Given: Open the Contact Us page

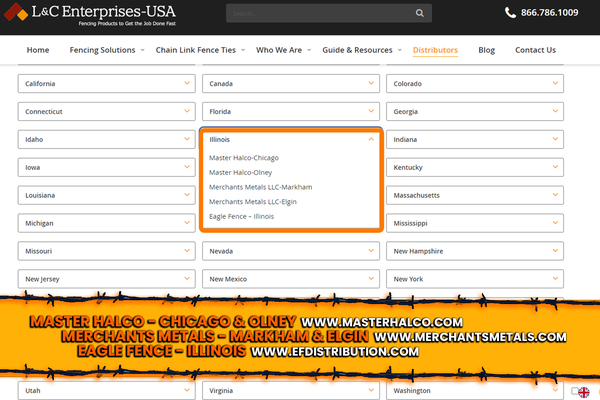Looking at the screenshot, I should click(535, 50).
